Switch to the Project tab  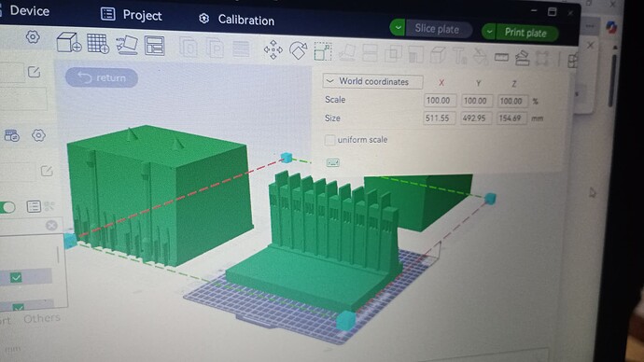point(132,15)
